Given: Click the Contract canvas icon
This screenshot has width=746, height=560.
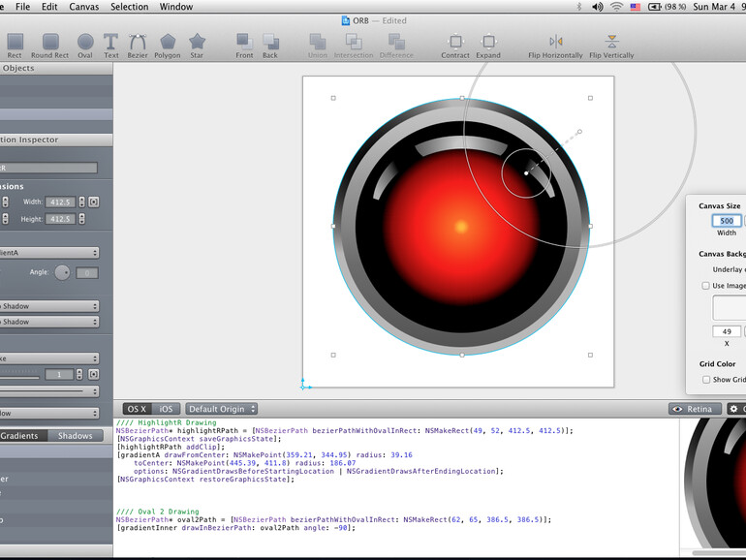Looking at the screenshot, I should 455,46.
